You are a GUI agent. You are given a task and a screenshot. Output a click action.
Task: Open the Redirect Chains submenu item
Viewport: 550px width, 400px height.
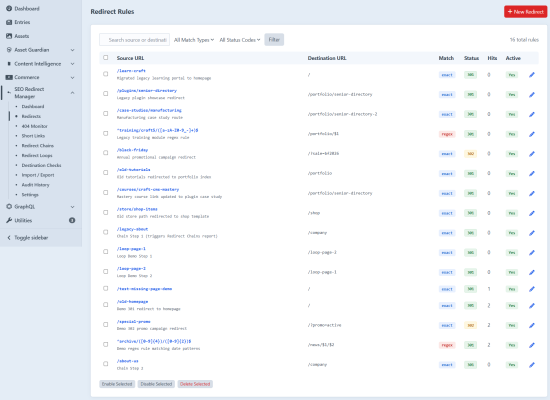[x=38, y=146]
